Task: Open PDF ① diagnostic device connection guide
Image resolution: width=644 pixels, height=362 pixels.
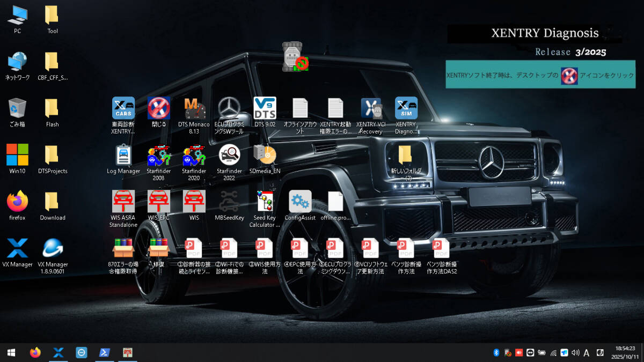Action: (x=194, y=256)
